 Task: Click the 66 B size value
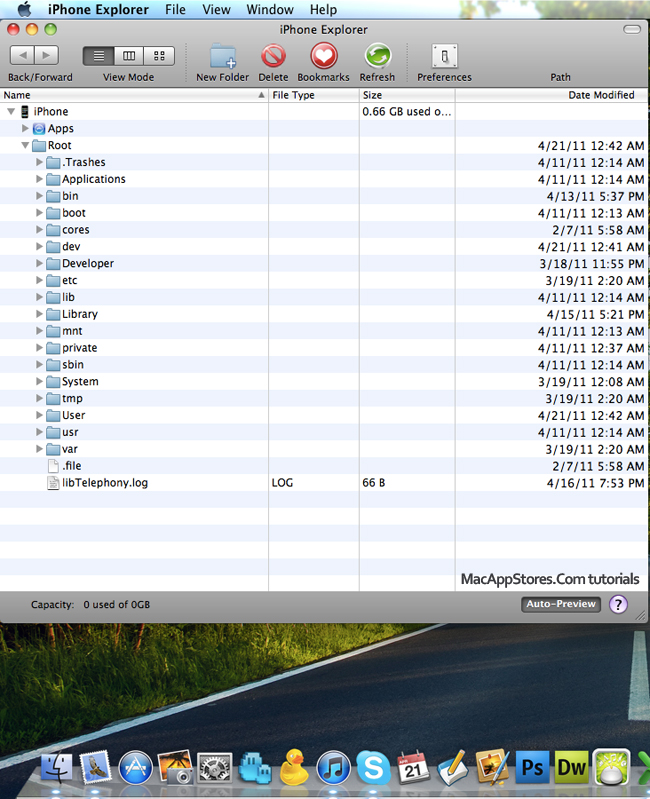(x=374, y=483)
